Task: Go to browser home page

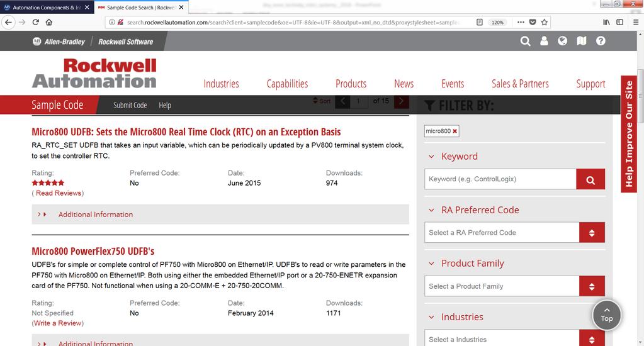Action: tap(49, 22)
